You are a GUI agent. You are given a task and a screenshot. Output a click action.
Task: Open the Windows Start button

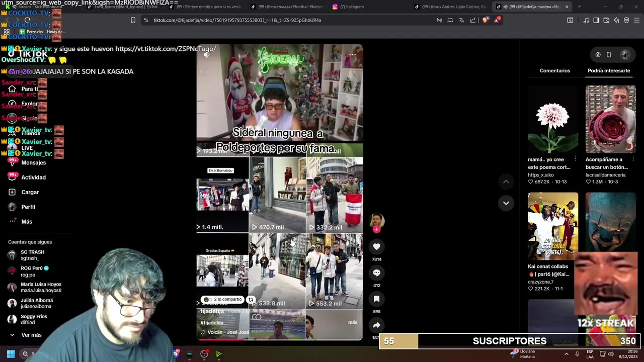[x=11, y=354]
